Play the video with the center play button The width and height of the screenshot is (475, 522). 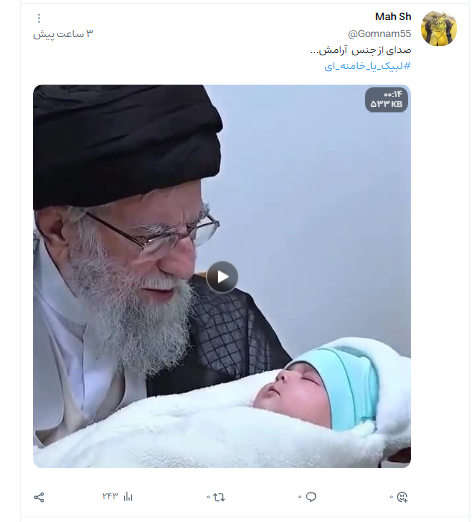222,277
